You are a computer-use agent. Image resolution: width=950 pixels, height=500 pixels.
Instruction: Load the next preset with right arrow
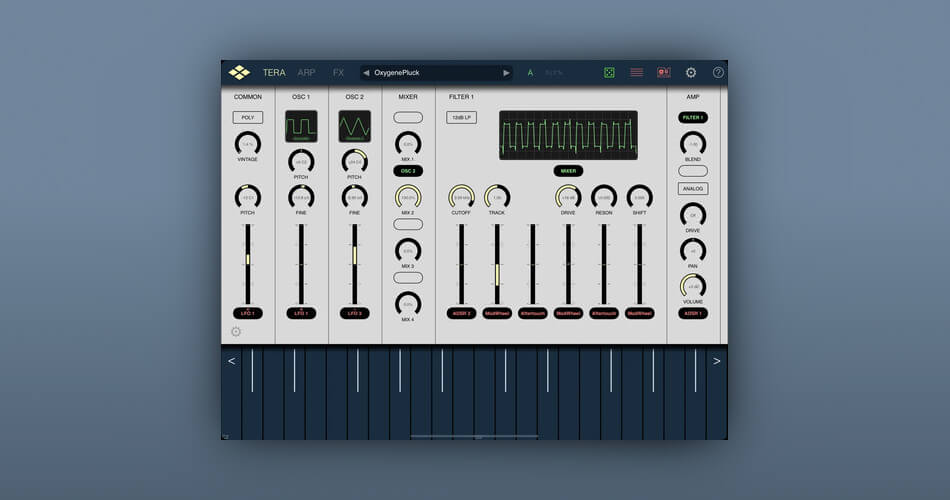tap(506, 73)
